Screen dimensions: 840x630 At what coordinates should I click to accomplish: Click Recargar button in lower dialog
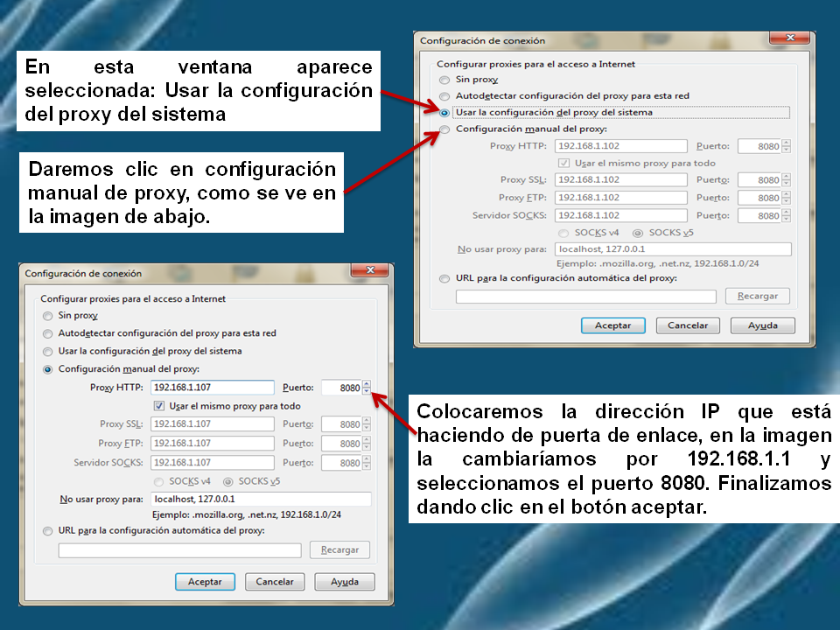(x=339, y=549)
